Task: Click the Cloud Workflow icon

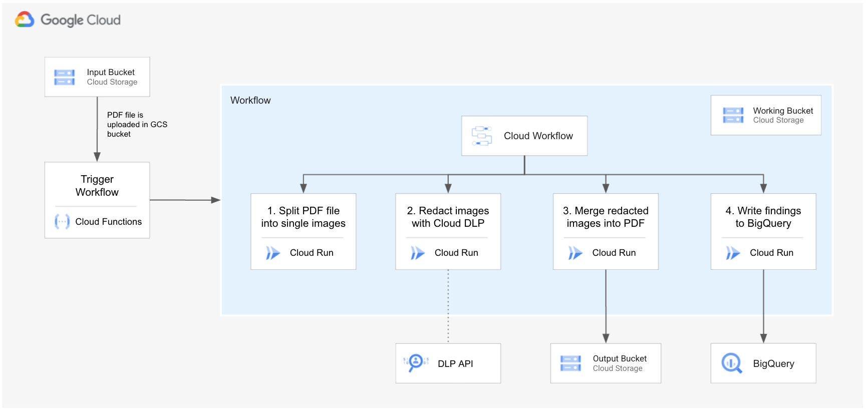Action: coord(482,136)
